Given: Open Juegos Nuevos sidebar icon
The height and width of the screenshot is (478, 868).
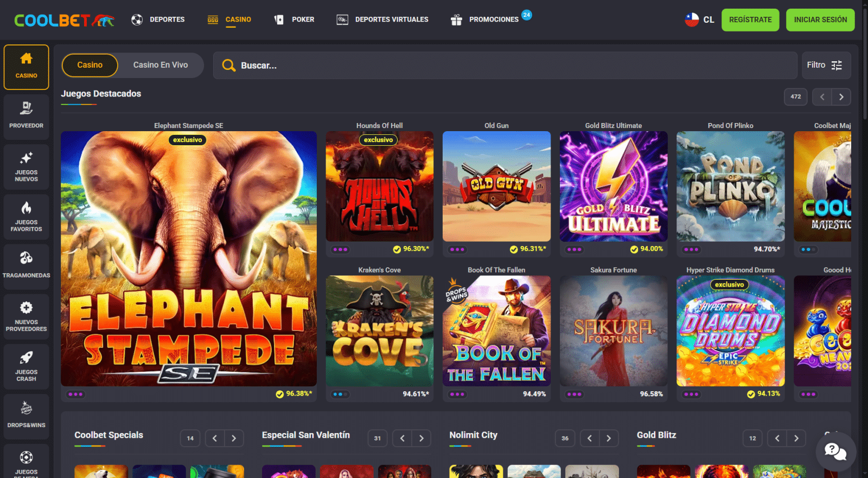Looking at the screenshot, I should [x=27, y=167].
